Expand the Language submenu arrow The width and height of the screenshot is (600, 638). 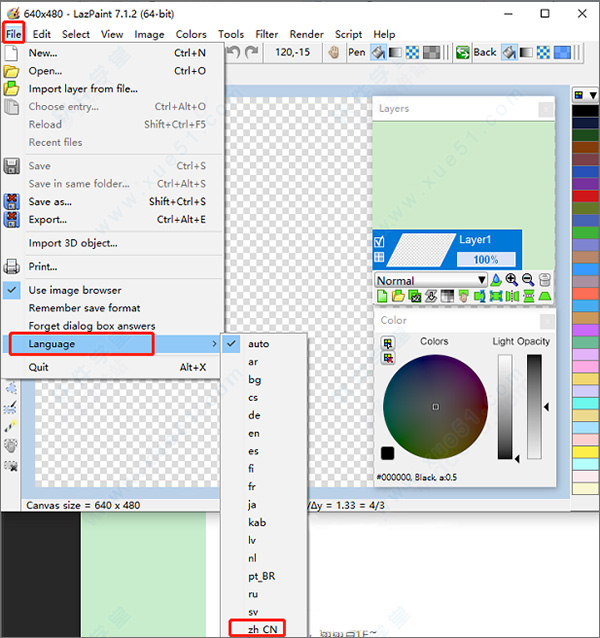point(214,344)
